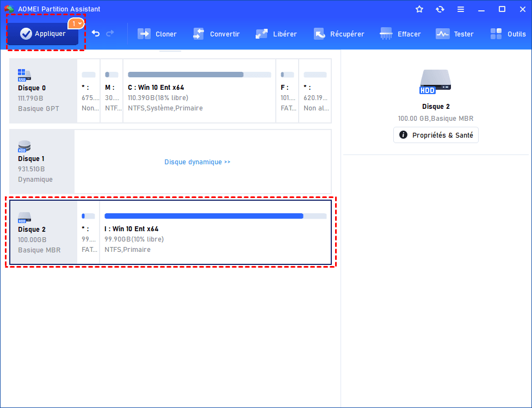Click the I: partition usage bar
This screenshot has height=408, width=532.
click(215, 216)
